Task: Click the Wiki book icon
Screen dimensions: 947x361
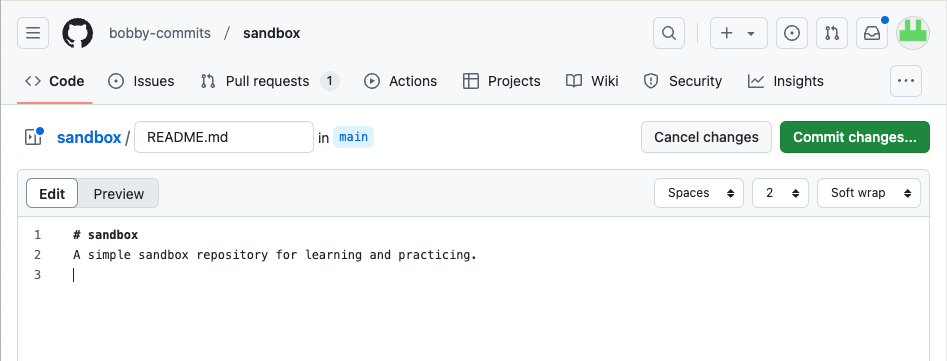Action: click(574, 81)
